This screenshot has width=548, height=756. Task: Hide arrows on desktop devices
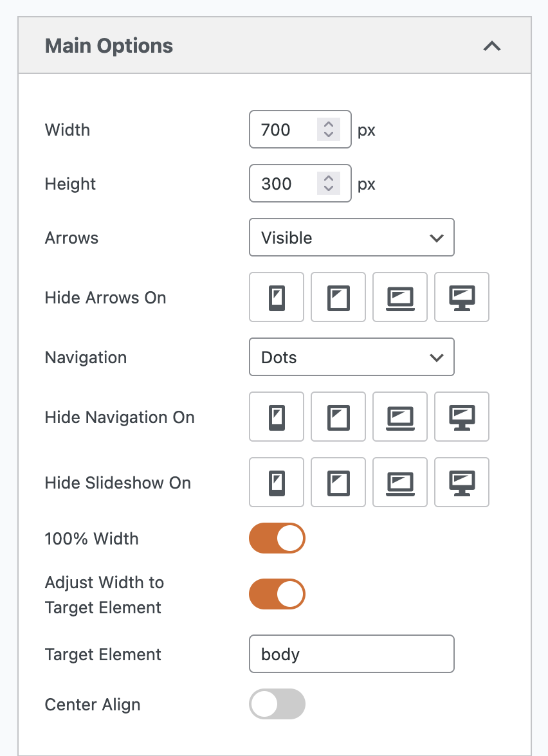click(461, 297)
